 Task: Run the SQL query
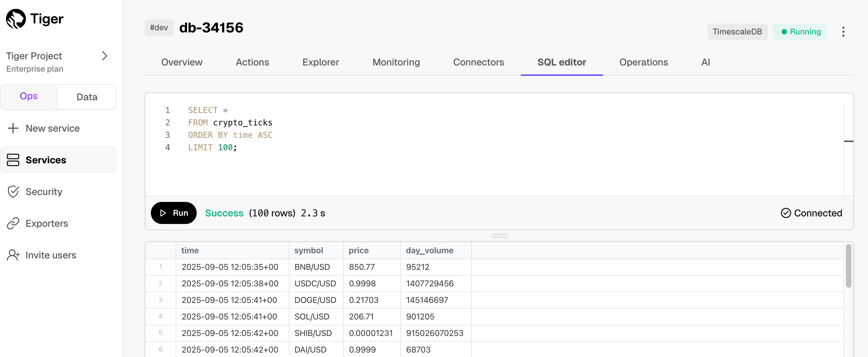pyautogui.click(x=174, y=213)
